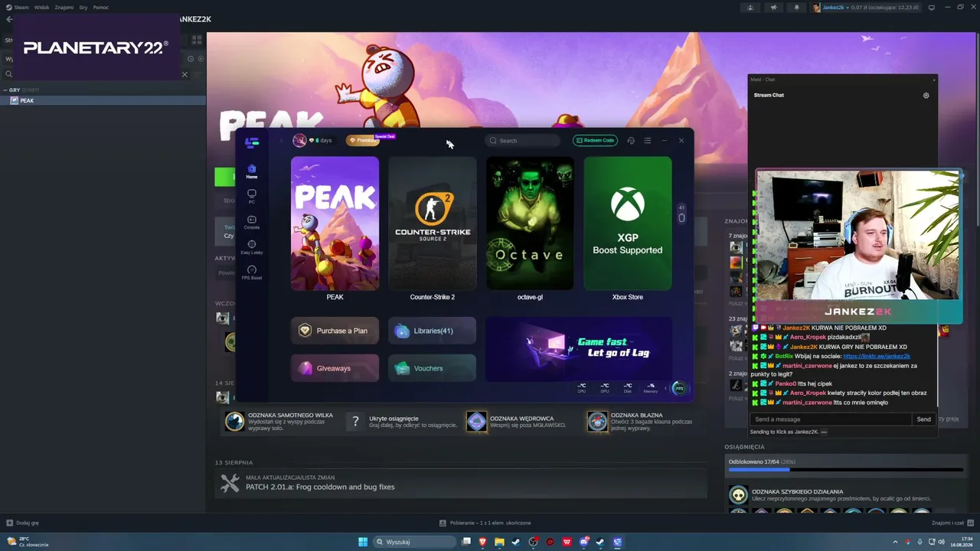The image size is (980, 551).
Task: Go back in booster window
Action: coord(281,141)
